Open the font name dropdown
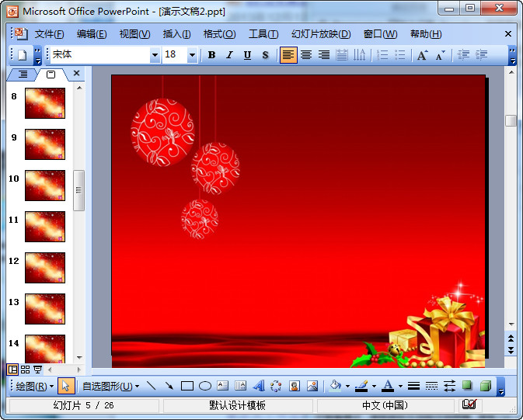Screen dimensions: 523x420 coord(155,55)
